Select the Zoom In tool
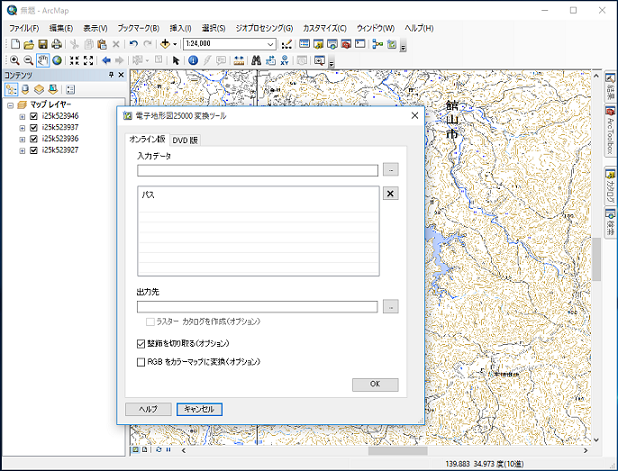Viewport: 618px width, 471px height. click(15, 60)
